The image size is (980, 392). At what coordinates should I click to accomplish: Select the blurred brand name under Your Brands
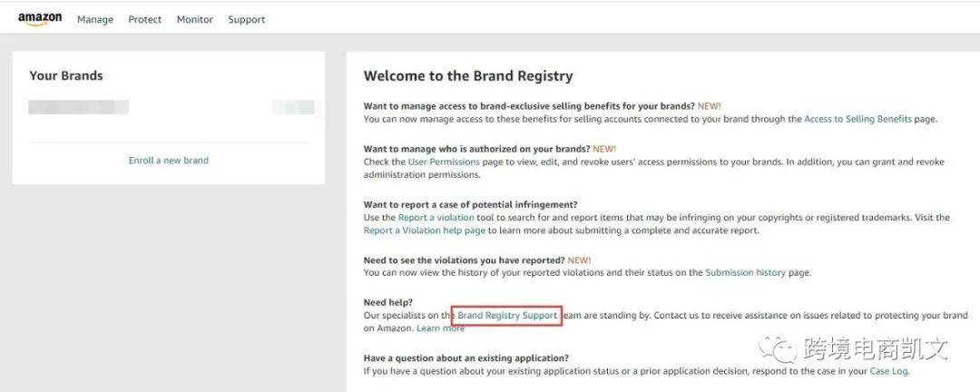78,107
